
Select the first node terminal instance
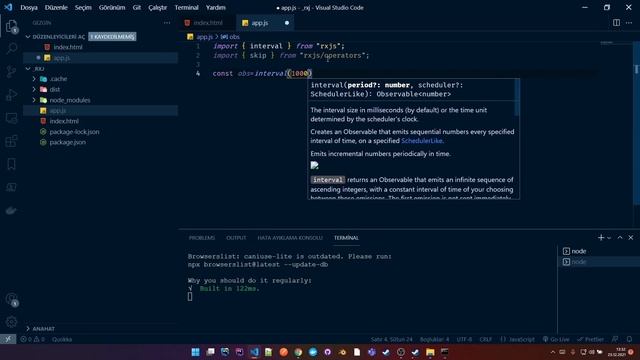(x=598, y=251)
